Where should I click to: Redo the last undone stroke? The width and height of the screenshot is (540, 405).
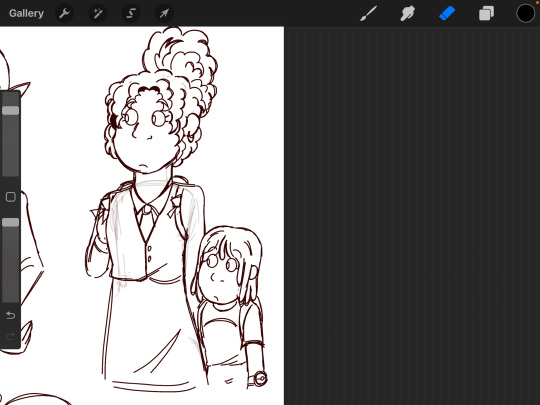click(x=10, y=336)
